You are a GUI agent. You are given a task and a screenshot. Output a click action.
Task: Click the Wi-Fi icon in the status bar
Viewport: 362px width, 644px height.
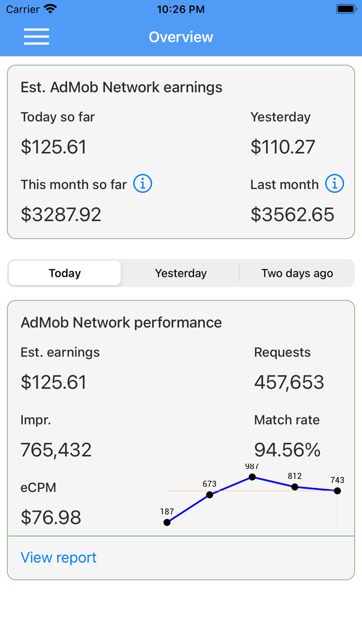click(51, 8)
